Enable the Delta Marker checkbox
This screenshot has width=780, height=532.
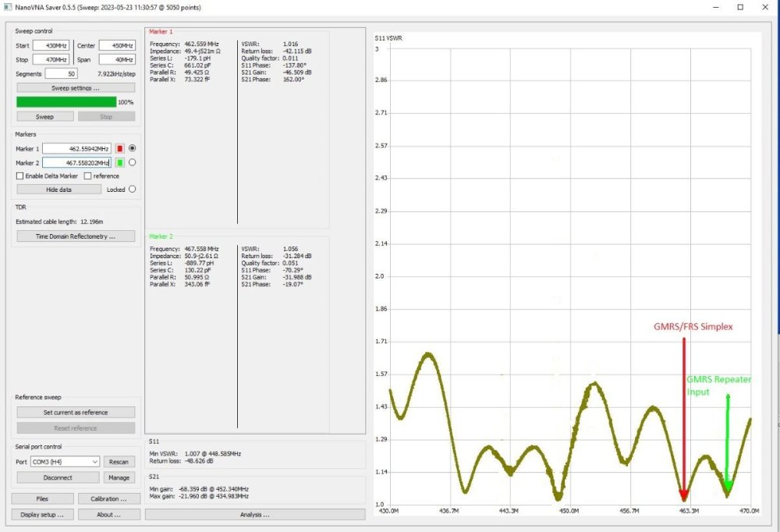pos(19,176)
